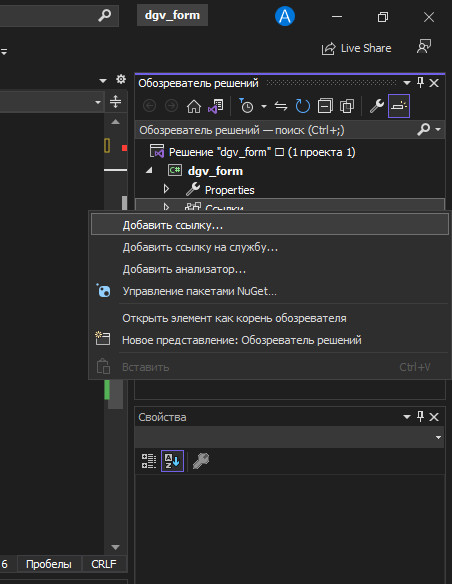Switch Свойства panel to categorized view
The width and height of the screenshot is (452, 584).
(x=149, y=461)
